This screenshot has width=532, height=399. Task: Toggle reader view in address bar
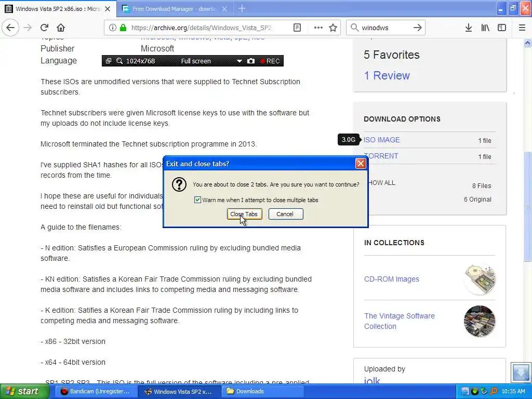point(297,28)
